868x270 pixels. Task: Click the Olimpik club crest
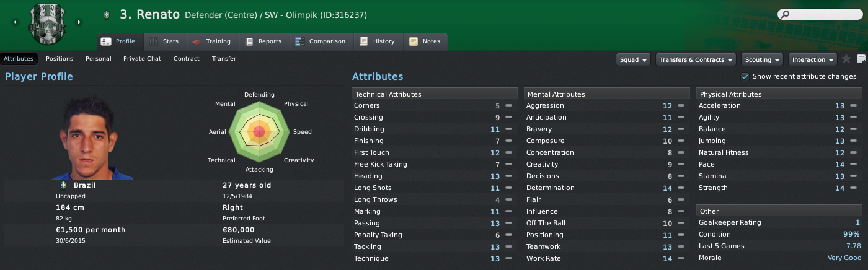tap(46, 24)
